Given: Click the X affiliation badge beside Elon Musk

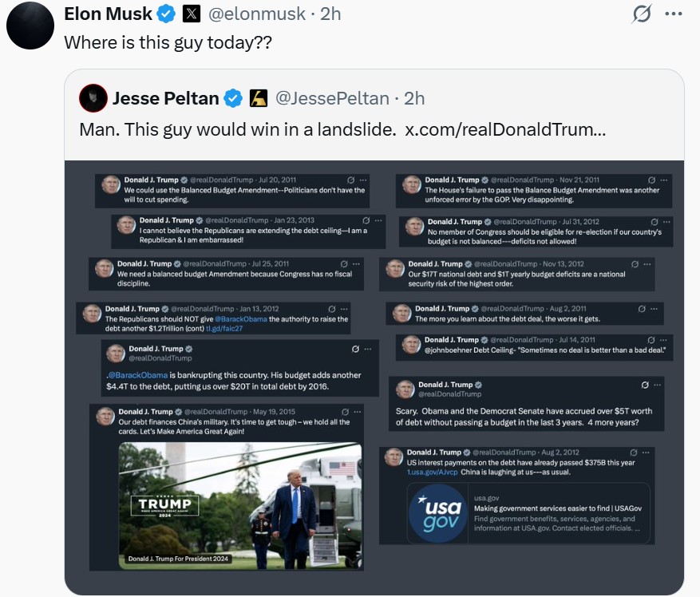Looking at the screenshot, I should click(192, 14).
